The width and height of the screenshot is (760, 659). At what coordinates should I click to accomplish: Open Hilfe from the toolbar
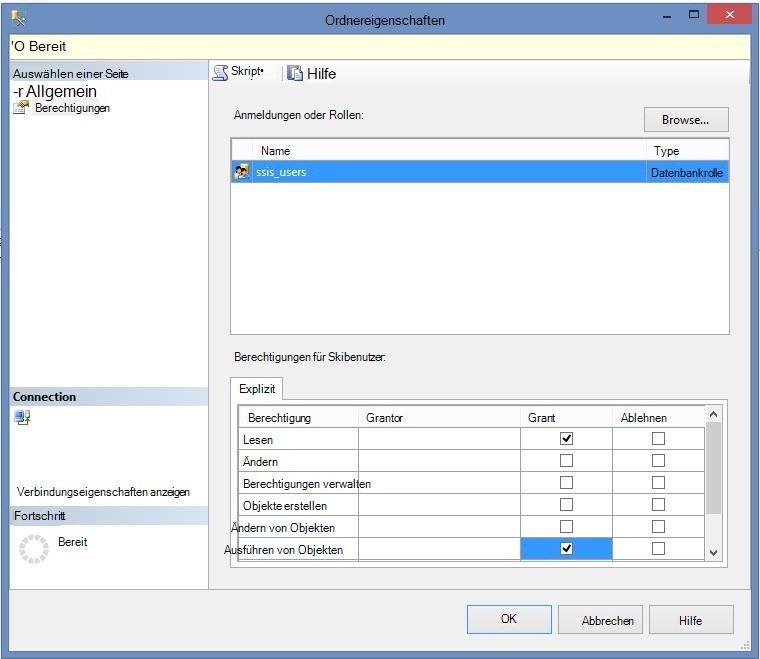311,74
